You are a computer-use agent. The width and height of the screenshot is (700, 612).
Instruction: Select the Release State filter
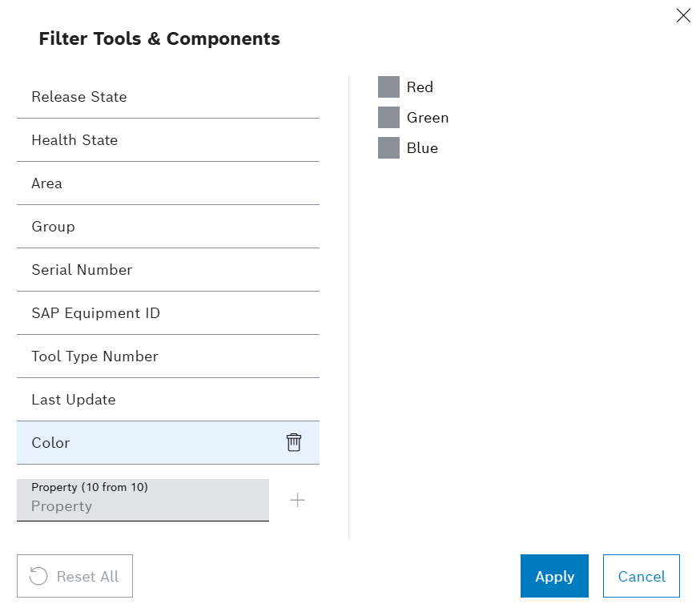pyautogui.click(x=168, y=97)
